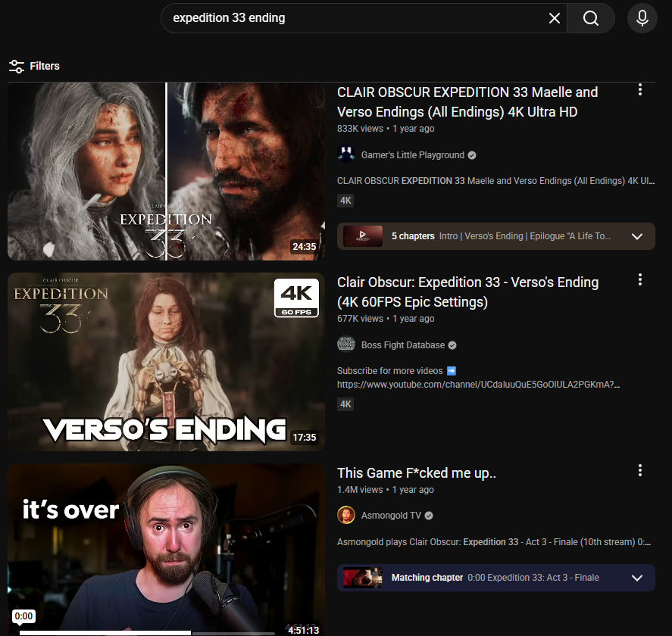Click blue arrow emoji in Boss Fight description
The height and width of the screenshot is (636, 672).
click(452, 371)
